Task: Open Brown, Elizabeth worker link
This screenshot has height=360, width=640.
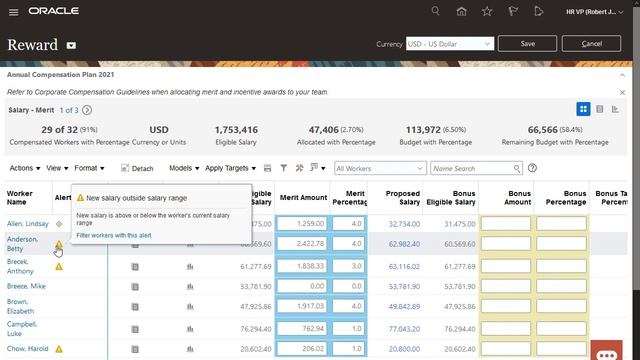Action: point(20,306)
